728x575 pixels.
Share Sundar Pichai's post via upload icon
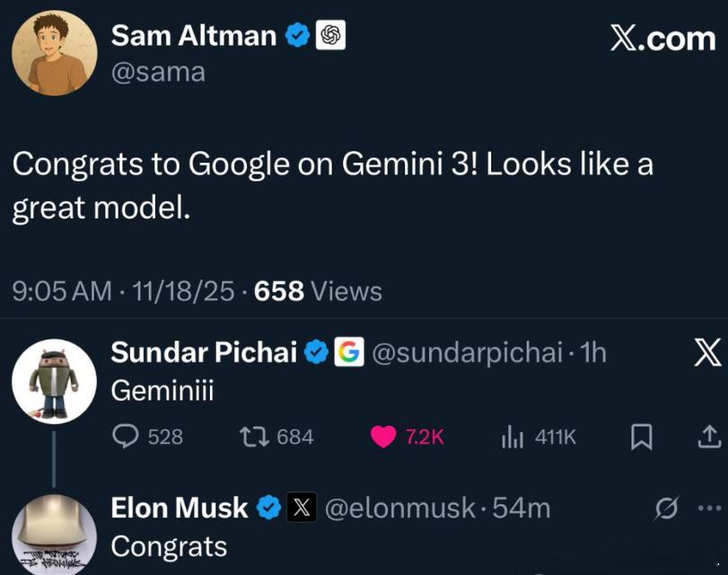pyautogui.click(x=707, y=437)
